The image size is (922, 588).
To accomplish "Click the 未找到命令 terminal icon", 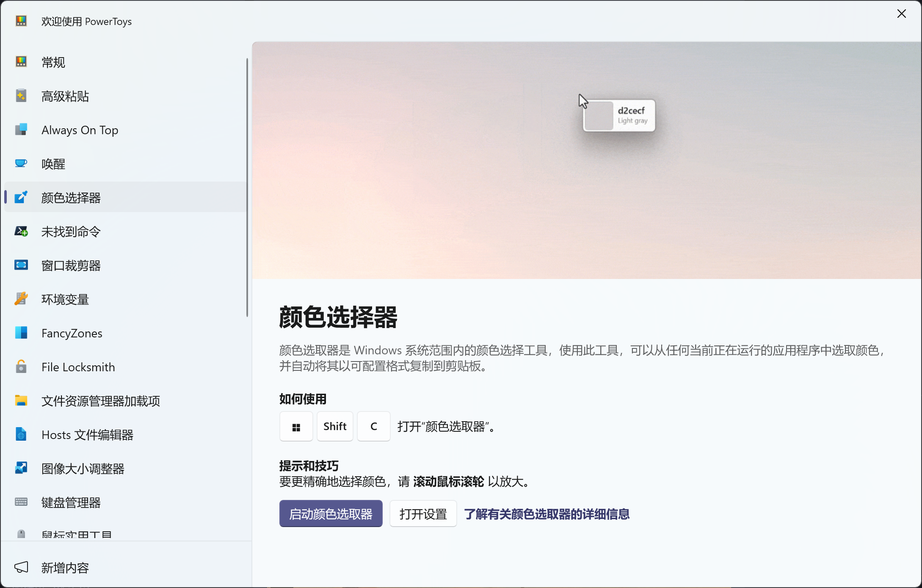I will (21, 231).
